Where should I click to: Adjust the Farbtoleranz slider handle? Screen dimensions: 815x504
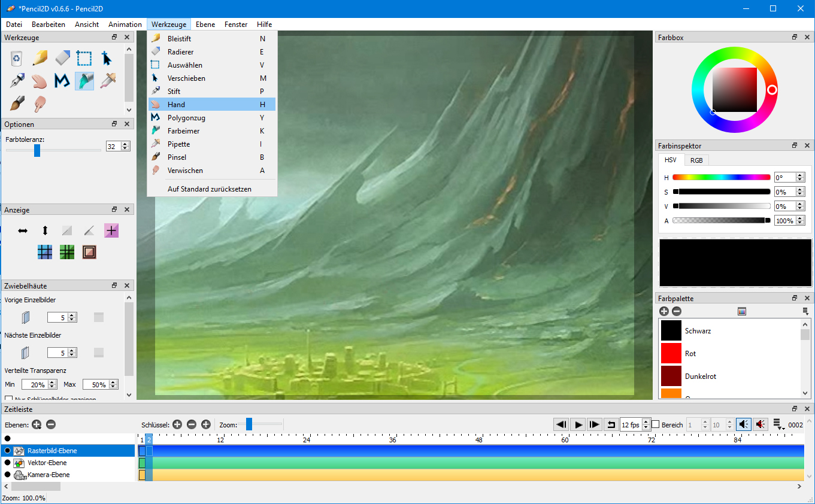[x=37, y=150]
